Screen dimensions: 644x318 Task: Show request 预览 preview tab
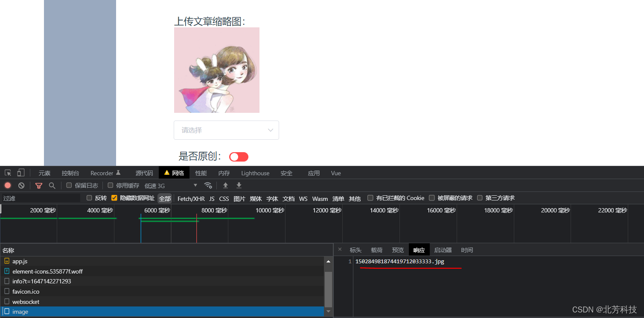pos(398,250)
